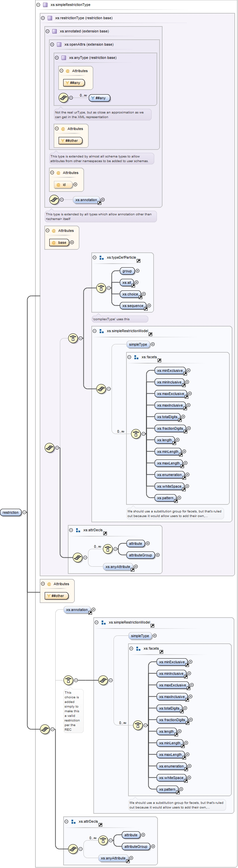Select the xs:sequence element node

pyautogui.click(x=133, y=306)
